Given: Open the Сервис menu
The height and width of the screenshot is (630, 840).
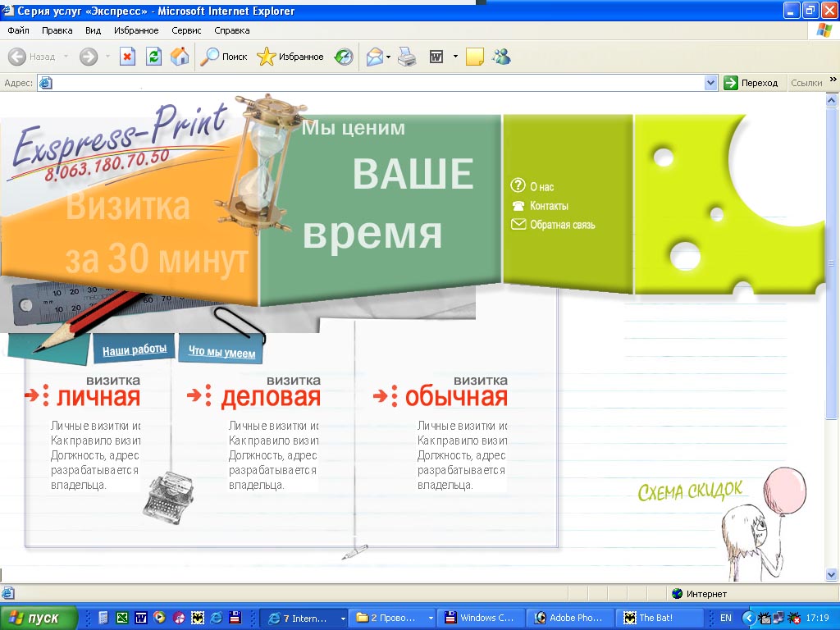Looking at the screenshot, I should tap(186, 30).
